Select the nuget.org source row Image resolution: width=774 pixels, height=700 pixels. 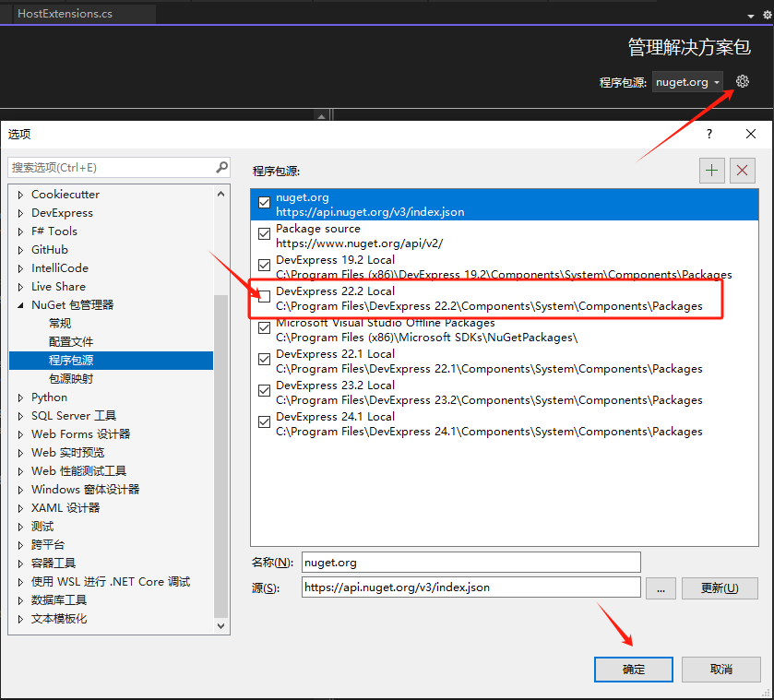(504, 205)
